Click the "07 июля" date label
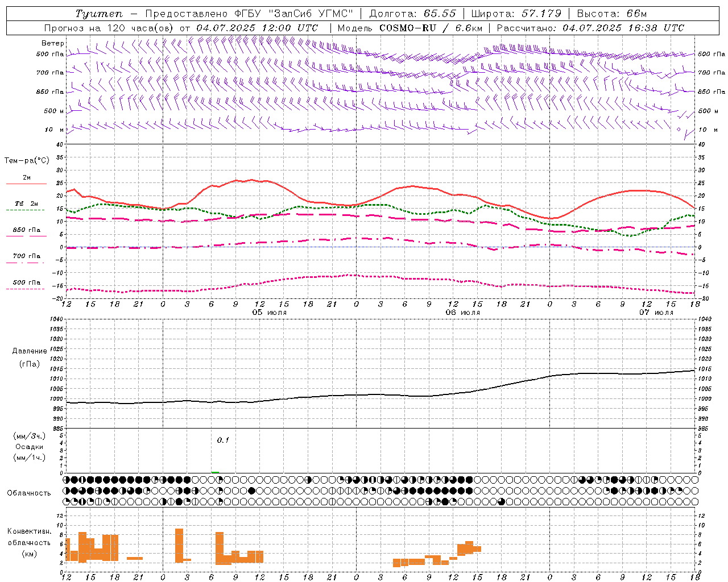 (656, 313)
